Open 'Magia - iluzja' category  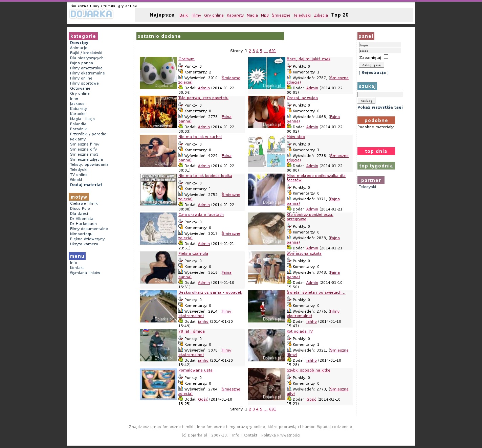pyautogui.click(x=82, y=119)
